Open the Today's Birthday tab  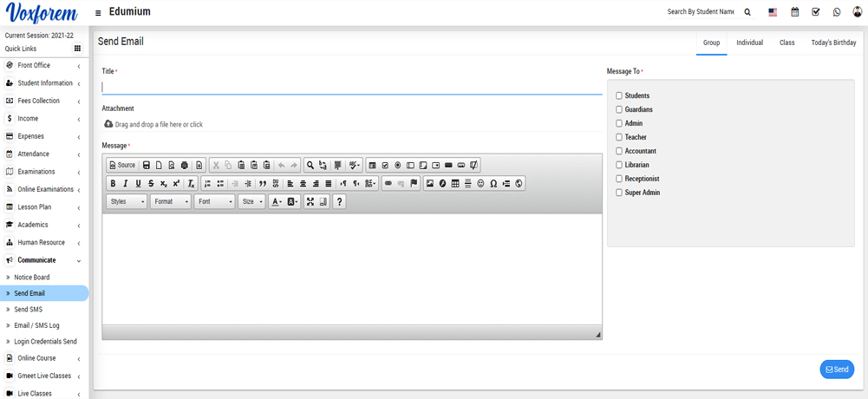[x=833, y=43]
